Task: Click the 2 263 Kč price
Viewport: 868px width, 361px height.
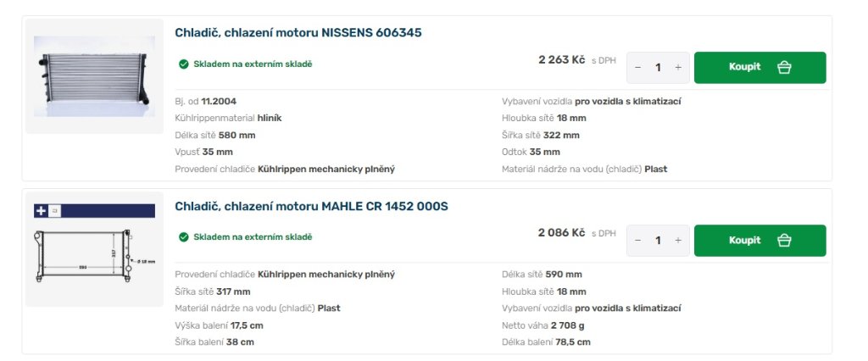Action: (x=561, y=60)
